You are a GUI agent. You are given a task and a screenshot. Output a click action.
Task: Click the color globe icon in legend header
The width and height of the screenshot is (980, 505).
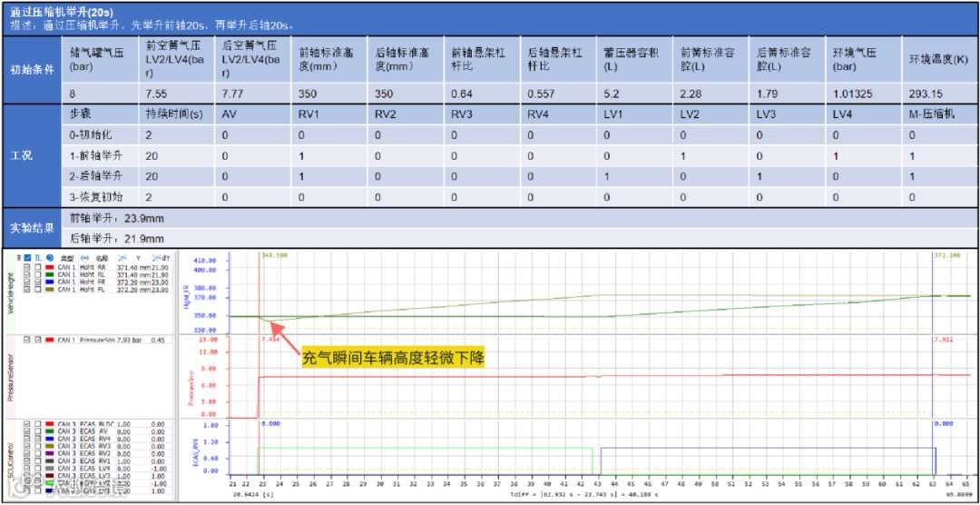pos(50,258)
